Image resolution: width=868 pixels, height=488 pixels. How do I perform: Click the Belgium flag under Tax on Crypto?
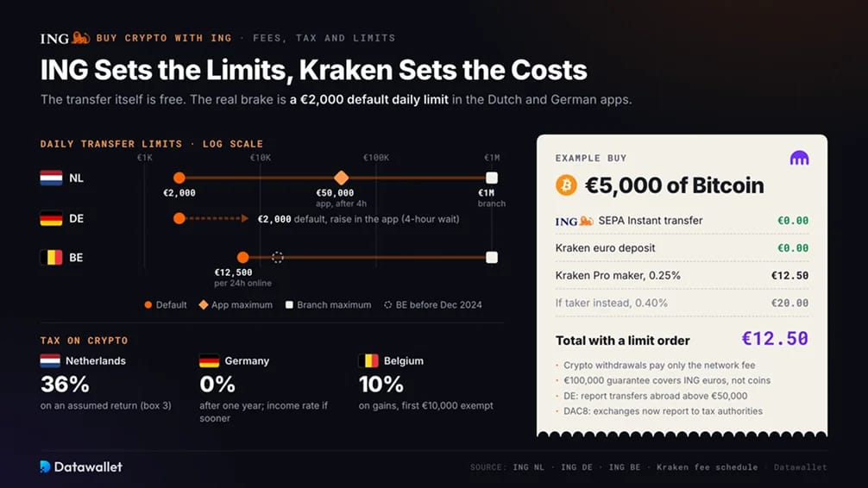368,360
